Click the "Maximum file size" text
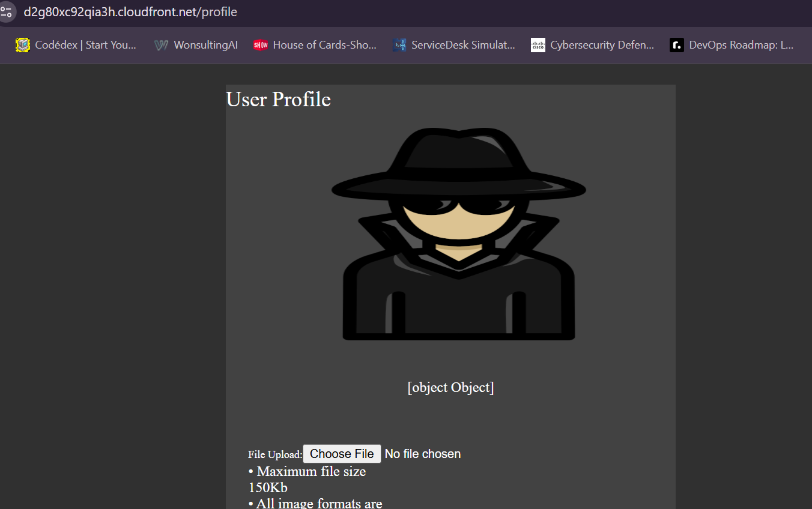812x509 pixels. 311,471
